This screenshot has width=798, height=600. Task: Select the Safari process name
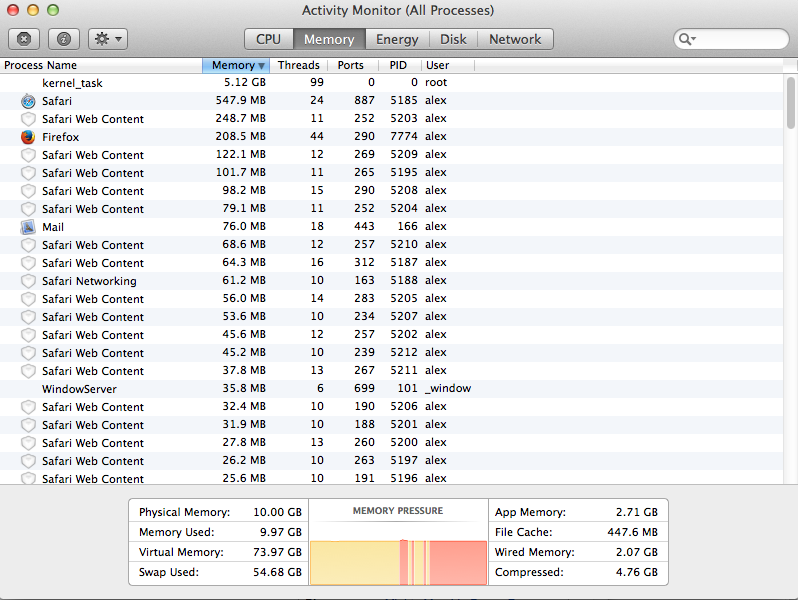tap(56, 101)
